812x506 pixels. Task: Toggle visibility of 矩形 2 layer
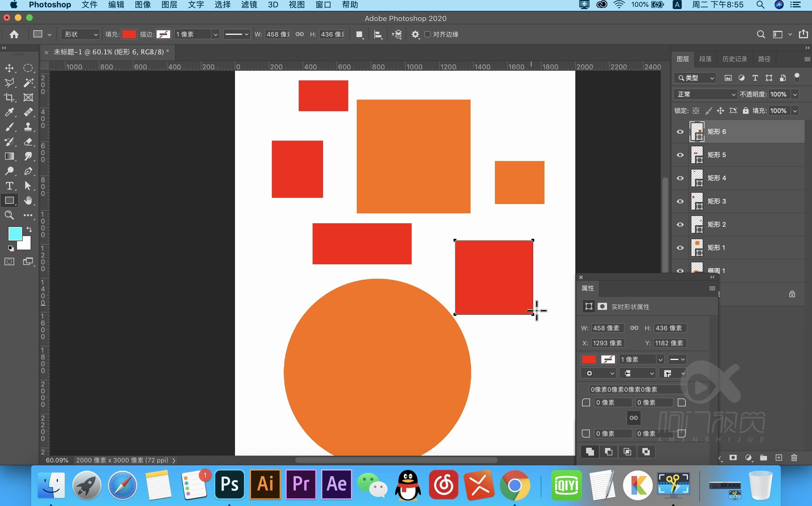680,224
